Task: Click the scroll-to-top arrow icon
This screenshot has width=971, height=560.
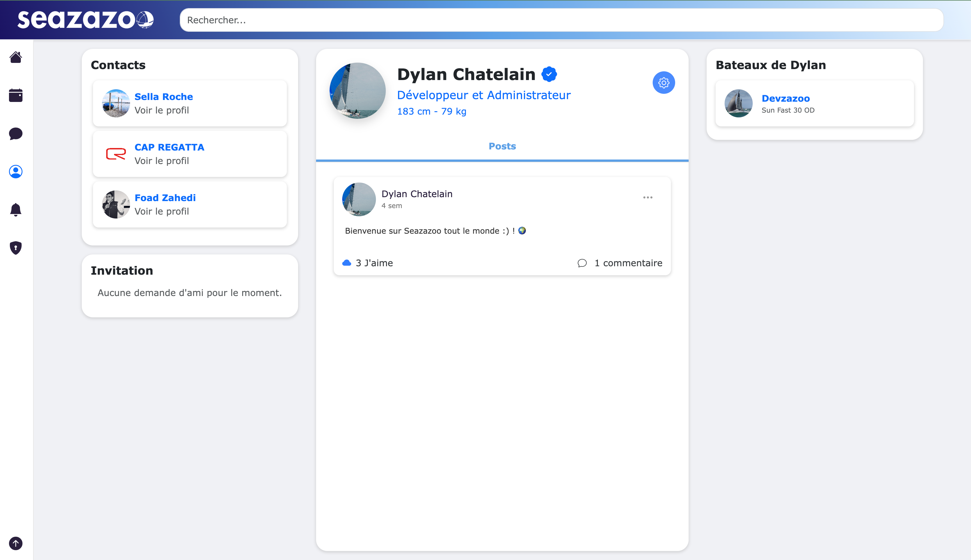Action: pyautogui.click(x=15, y=543)
